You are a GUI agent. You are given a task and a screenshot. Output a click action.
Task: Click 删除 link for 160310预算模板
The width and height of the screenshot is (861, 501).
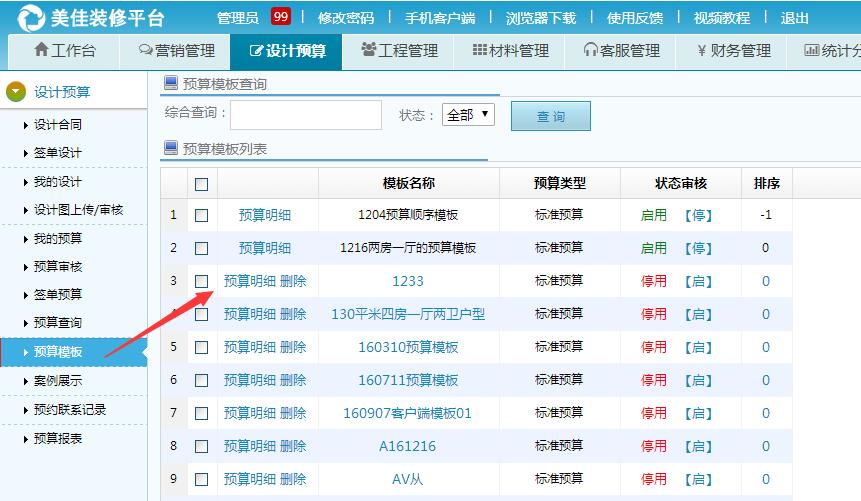click(x=293, y=347)
